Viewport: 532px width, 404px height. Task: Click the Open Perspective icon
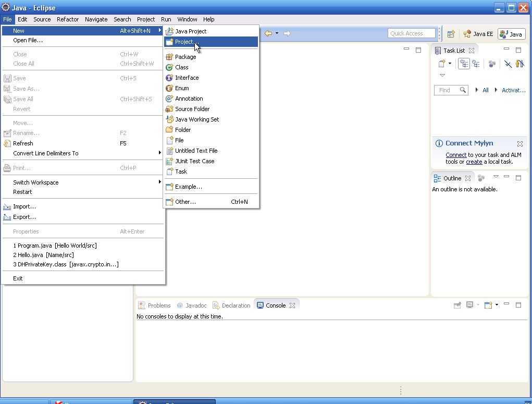pyautogui.click(x=451, y=34)
